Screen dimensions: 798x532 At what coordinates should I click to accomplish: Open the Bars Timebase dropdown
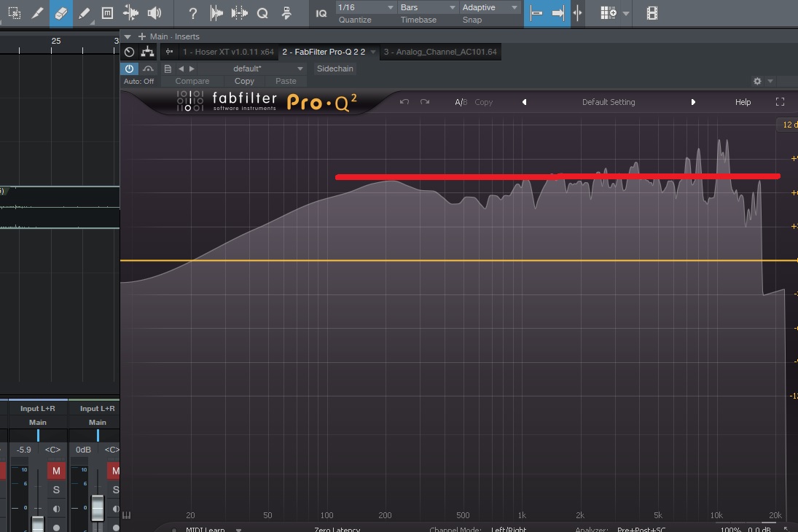pyautogui.click(x=428, y=7)
